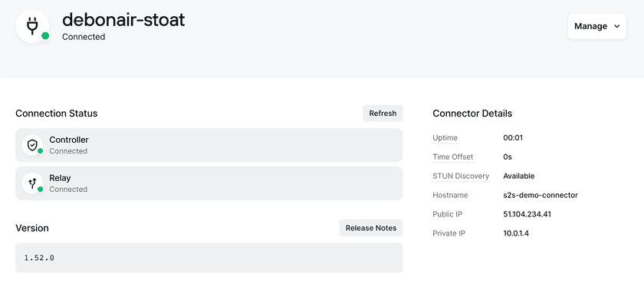
Task: Open the Manage dropdown menu
Action: [x=597, y=26]
